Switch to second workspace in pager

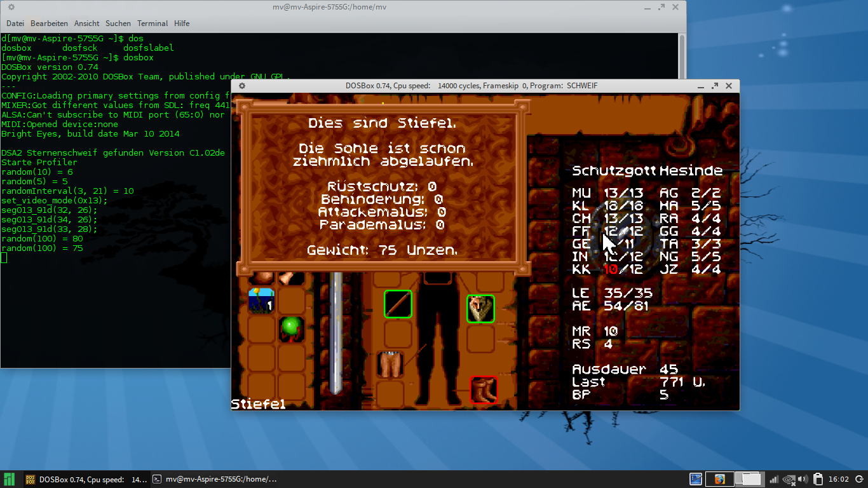(749, 479)
